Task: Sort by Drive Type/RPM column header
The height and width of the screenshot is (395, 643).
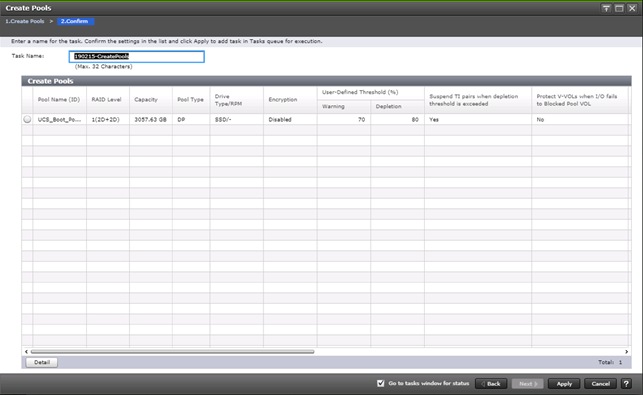Action: (x=237, y=100)
